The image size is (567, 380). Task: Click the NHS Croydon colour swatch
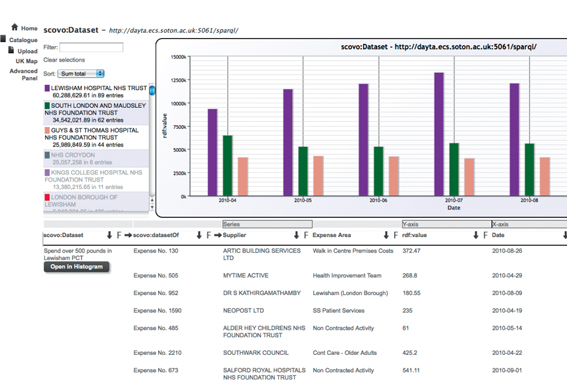[47, 155]
